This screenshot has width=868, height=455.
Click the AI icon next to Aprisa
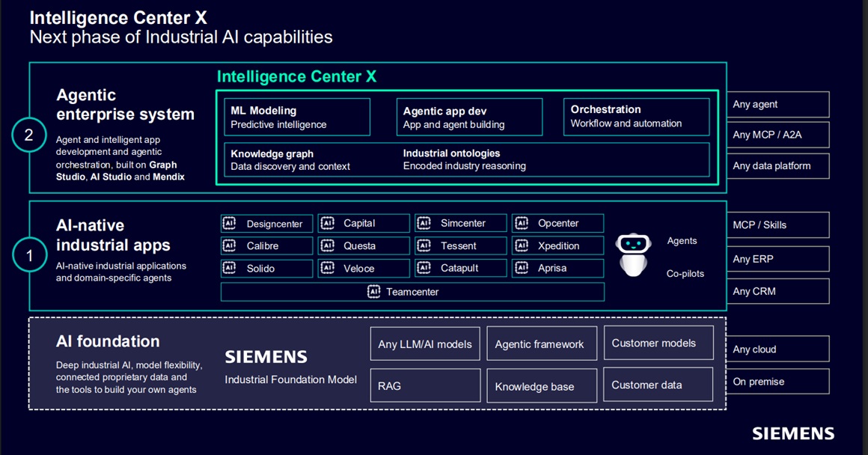(522, 268)
